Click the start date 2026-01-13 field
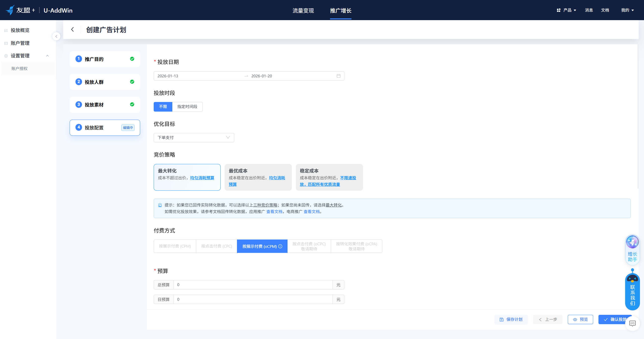The image size is (644, 339). [199, 76]
